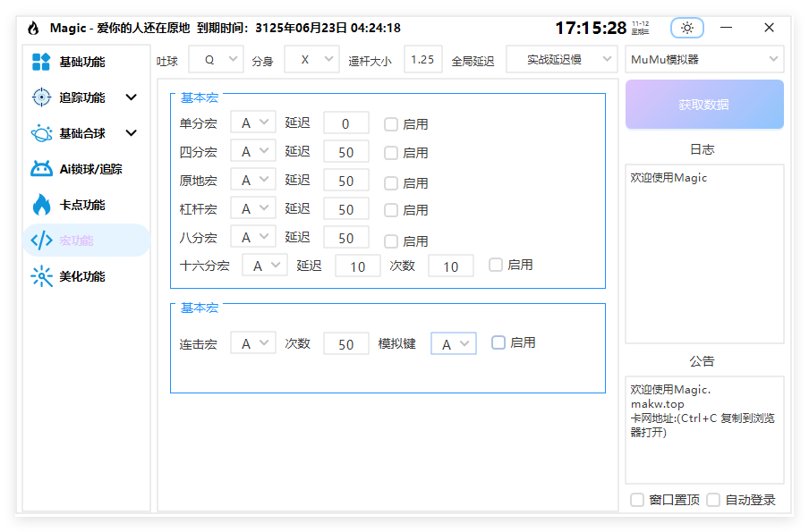Open the 全局延迟 dropdown set to 实战延迟慢

(561, 58)
